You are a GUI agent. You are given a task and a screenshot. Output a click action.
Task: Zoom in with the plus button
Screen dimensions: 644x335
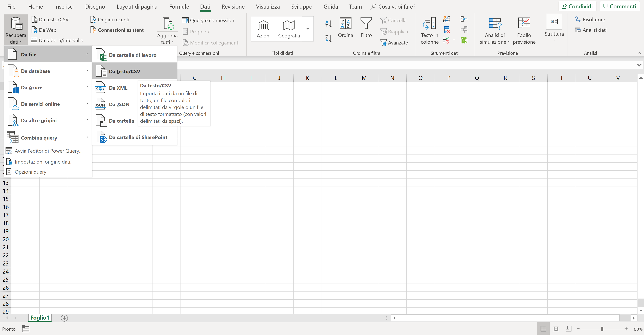626,329
